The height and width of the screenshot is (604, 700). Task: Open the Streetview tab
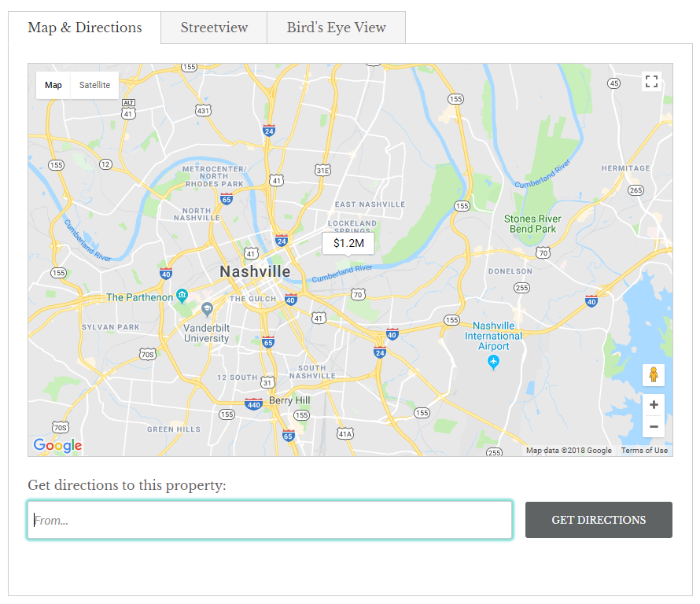click(214, 28)
